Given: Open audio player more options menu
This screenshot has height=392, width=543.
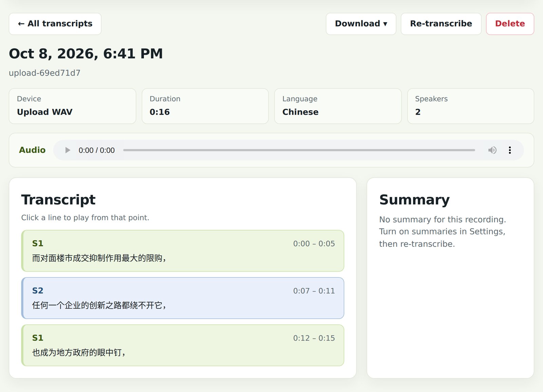Looking at the screenshot, I should pyautogui.click(x=510, y=150).
